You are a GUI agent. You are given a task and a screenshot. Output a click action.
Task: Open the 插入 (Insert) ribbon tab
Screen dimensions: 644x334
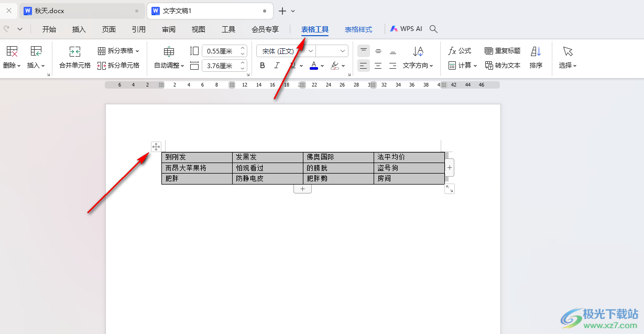(x=79, y=29)
